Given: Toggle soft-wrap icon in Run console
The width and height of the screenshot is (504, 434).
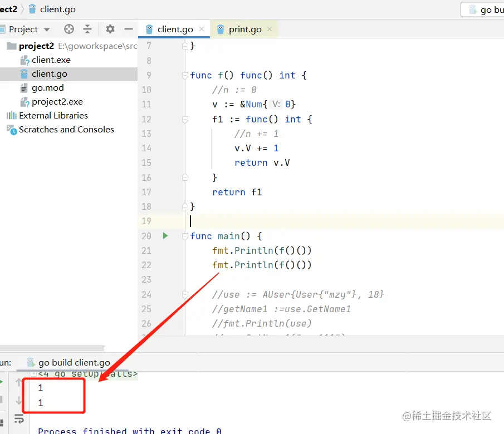Looking at the screenshot, I should point(19,419).
